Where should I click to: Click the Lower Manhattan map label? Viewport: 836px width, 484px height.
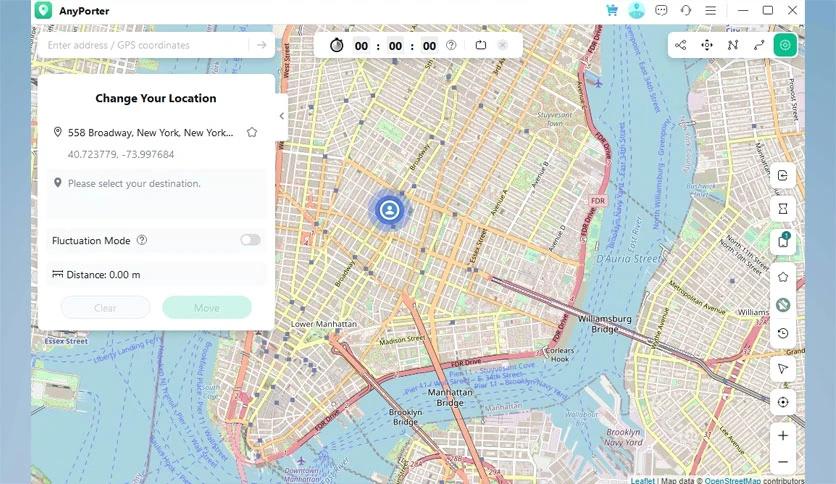(324, 324)
